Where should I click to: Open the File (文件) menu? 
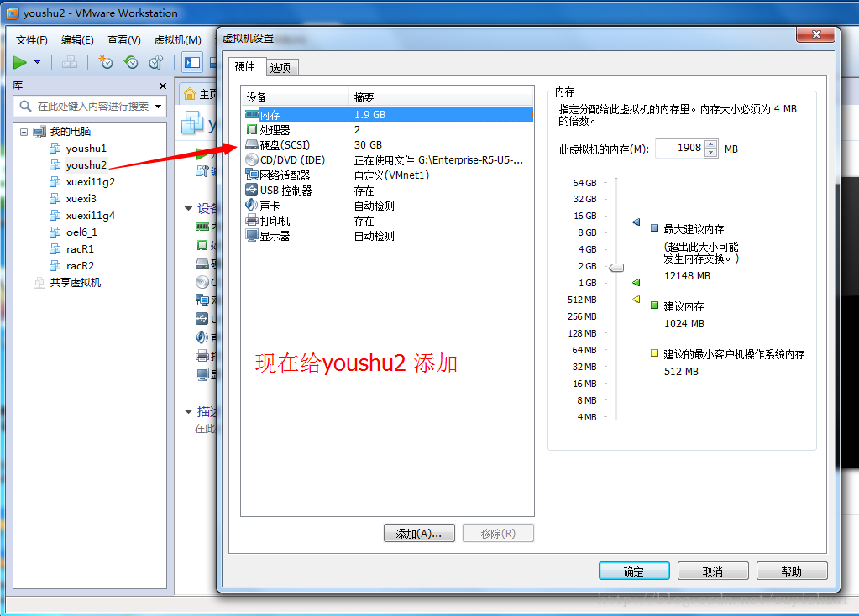pyautogui.click(x=31, y=40)
